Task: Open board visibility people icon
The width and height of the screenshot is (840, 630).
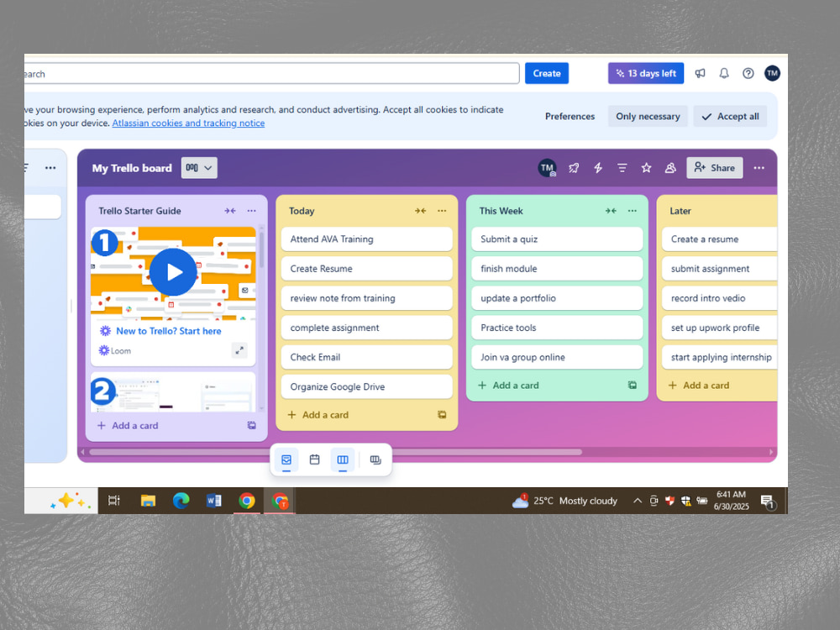Action: [x=670, y=168]
